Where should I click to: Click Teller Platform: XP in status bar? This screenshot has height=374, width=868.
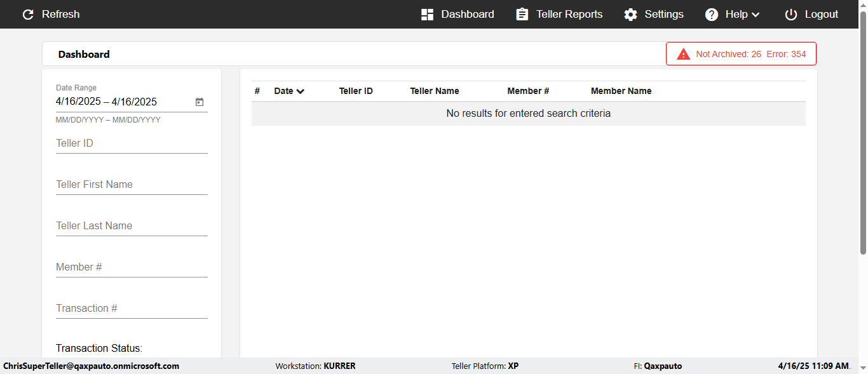(x=485, y=366)
